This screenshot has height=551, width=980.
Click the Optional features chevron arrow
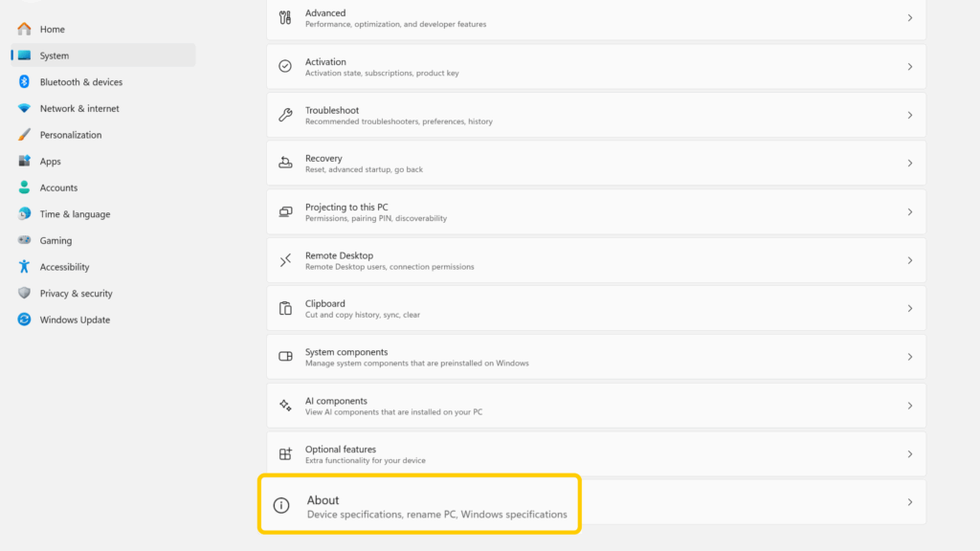point(909,454)
